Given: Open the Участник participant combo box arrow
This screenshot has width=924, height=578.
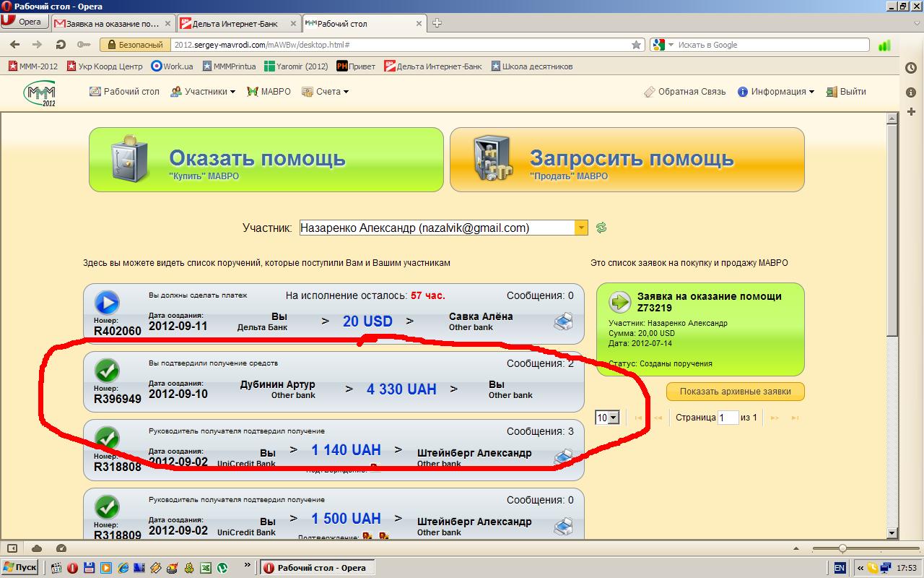Looking at the screenshot, I should click(x=581, y=228).
